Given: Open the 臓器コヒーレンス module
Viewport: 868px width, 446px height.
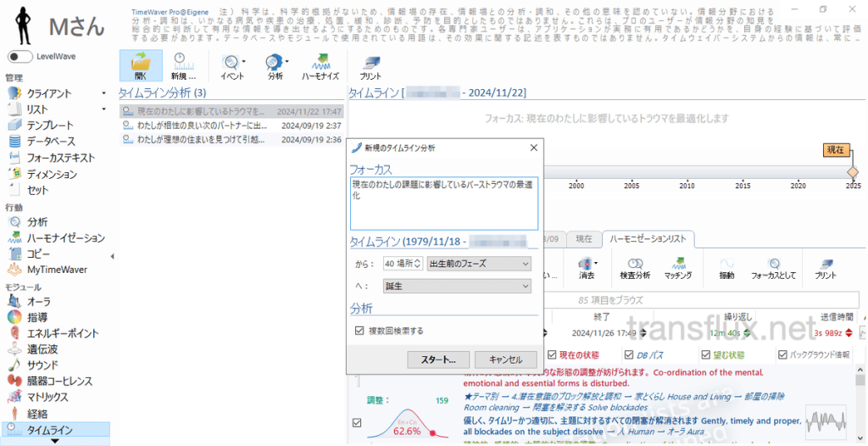Looking at the screenshot, I should (x=60, y=382).
